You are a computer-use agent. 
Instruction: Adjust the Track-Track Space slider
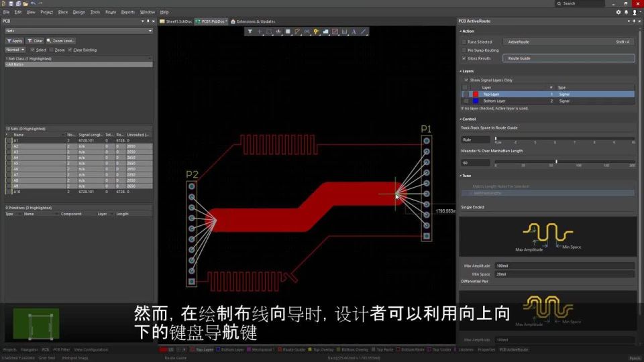coord(496,139)
